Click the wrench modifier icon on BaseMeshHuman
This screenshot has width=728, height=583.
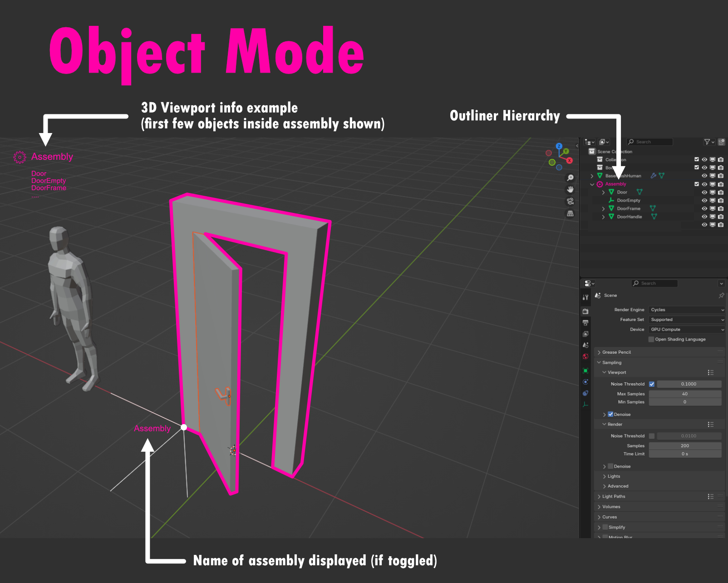tap(654, 176)
